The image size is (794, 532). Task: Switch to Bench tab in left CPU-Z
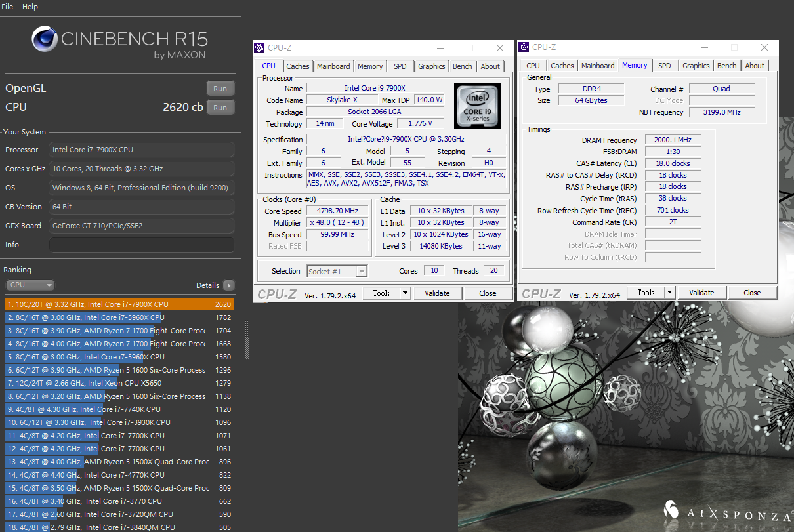coord(463,66)
